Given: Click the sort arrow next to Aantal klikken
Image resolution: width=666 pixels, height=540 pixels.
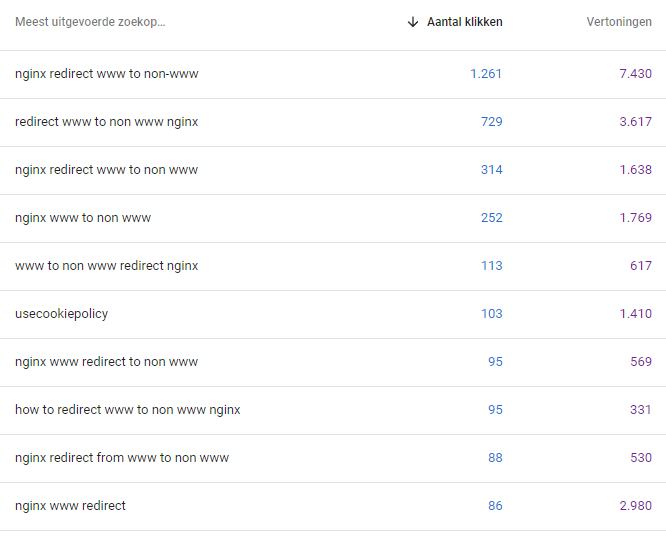Looking at the screenshot, I should (x=412, y=22).
